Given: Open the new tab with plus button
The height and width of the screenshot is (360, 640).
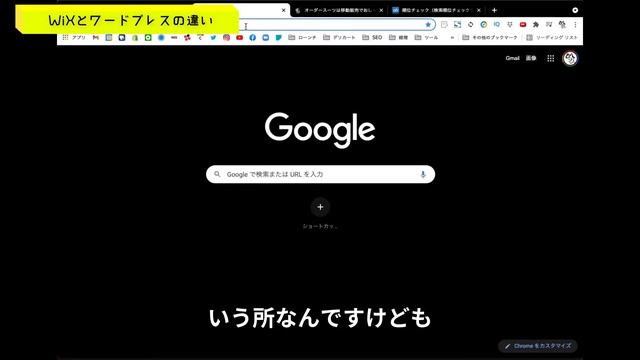Looking at the screenshot, I should pyautogui.click(x=494, y=10).
